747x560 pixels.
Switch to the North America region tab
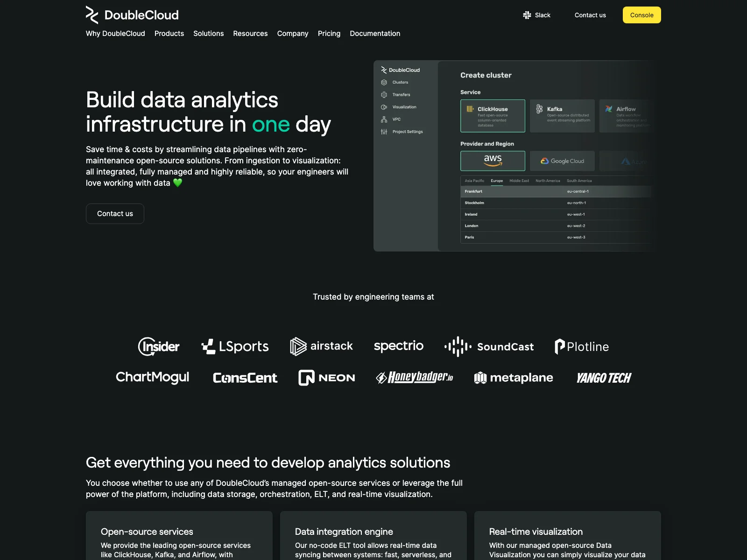coord(548,181)
